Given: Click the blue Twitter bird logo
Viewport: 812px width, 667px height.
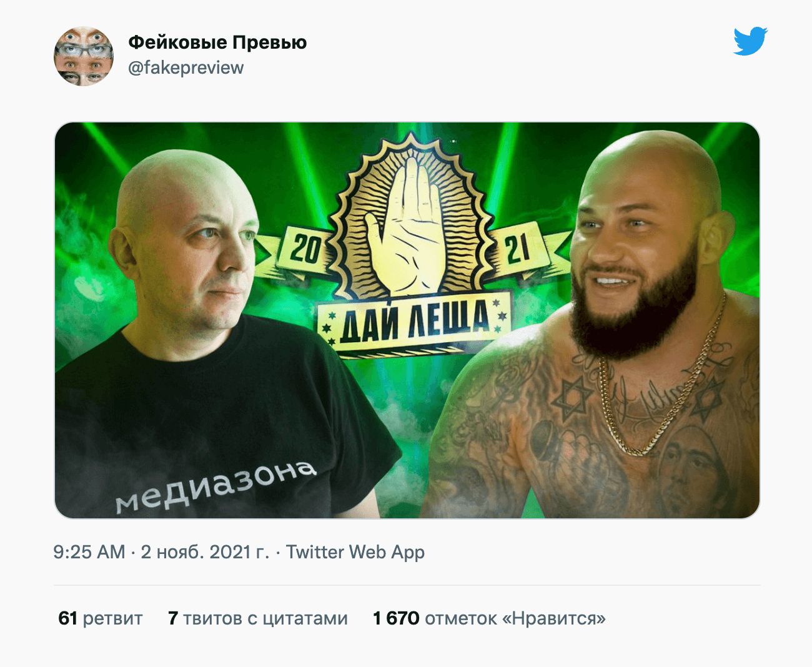Looking at the screenshot, I should point(750,41).
